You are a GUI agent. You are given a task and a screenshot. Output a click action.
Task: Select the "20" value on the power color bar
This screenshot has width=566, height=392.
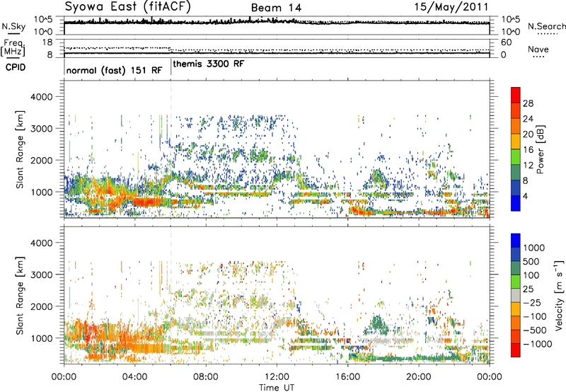point(528,134)
